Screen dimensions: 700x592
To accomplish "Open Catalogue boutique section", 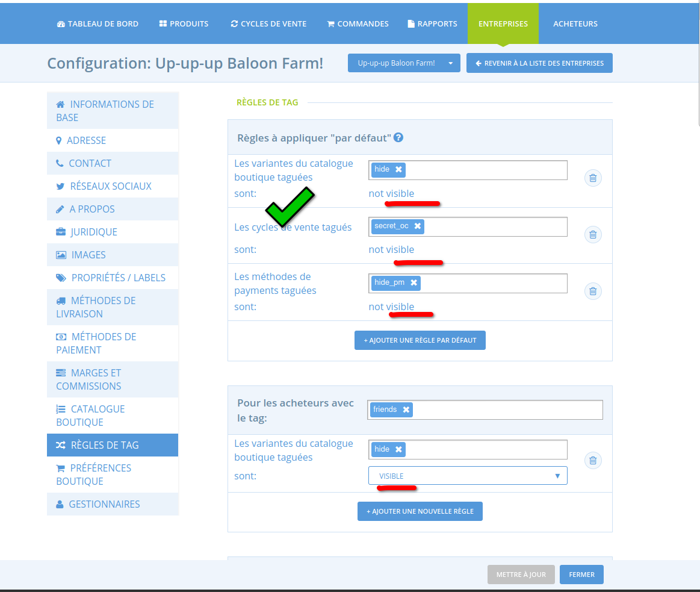I will click(x=113, y=416).
